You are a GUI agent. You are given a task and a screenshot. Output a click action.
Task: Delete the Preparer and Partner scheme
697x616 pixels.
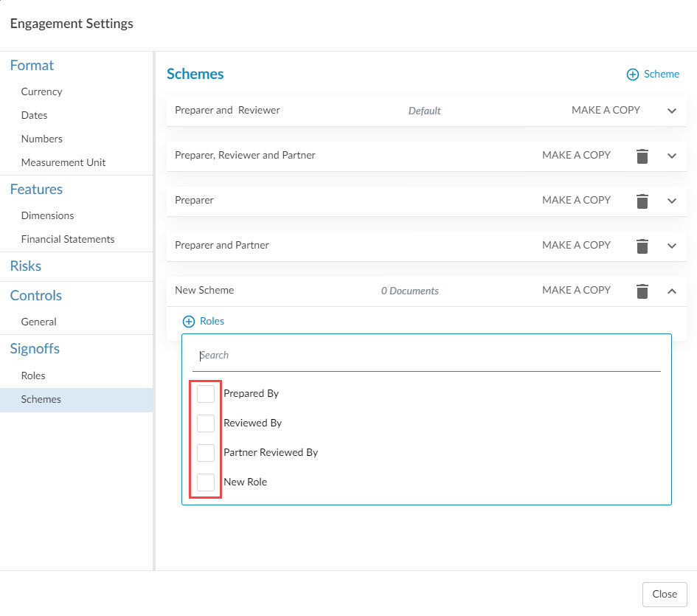pyautogui.click(x=642, y=246)
